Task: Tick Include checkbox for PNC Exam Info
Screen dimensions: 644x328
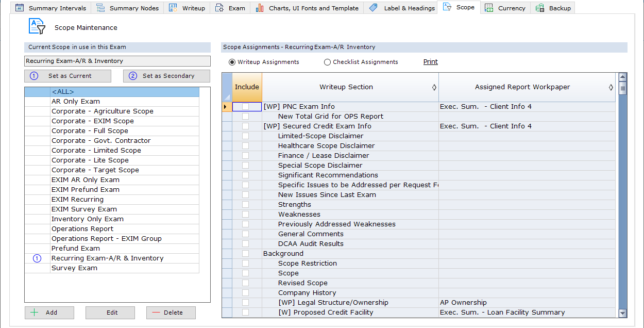Action: [x=245, y=107]
